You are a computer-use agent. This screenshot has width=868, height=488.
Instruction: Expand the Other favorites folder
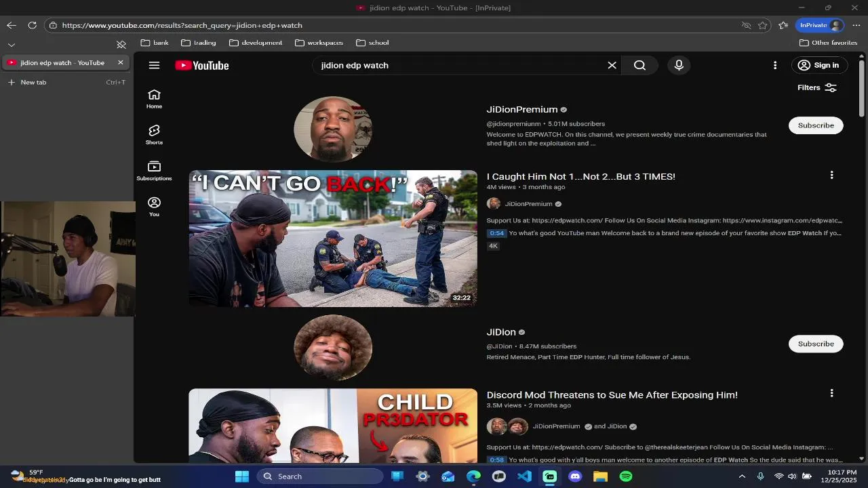coord(828,43)
